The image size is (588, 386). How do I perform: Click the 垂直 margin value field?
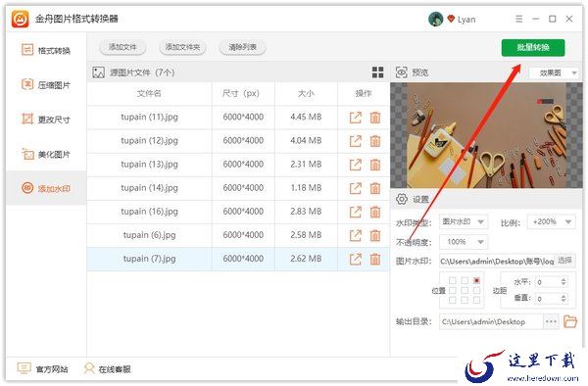pos(548,299)
